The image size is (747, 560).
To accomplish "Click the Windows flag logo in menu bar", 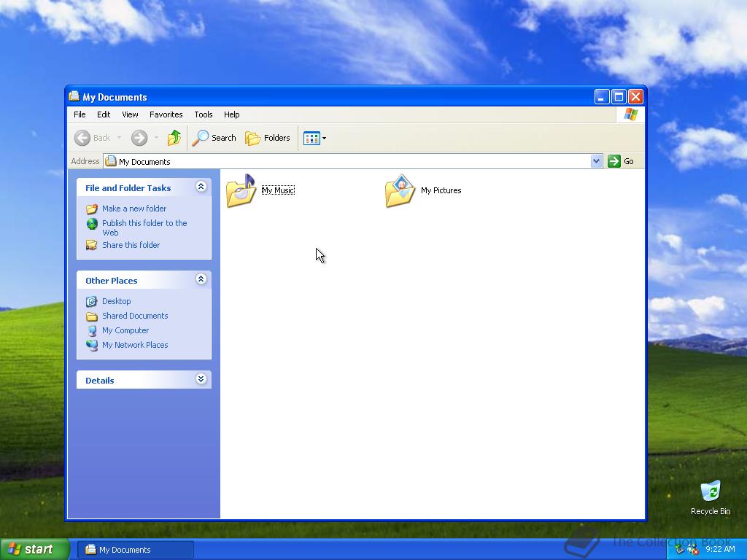I will coord(630,114).
